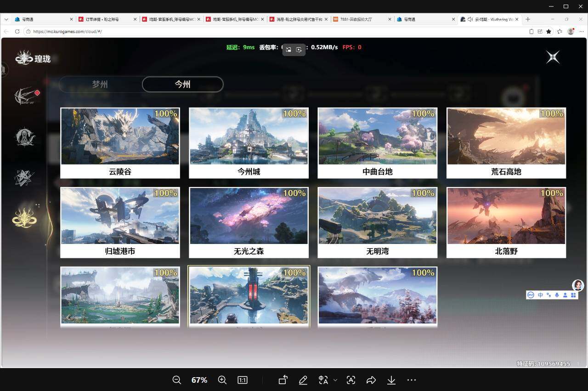The image size is (588, 391).
Task: Click the golden dragon emblem in sidebar
Action: (x=24, y=217)
